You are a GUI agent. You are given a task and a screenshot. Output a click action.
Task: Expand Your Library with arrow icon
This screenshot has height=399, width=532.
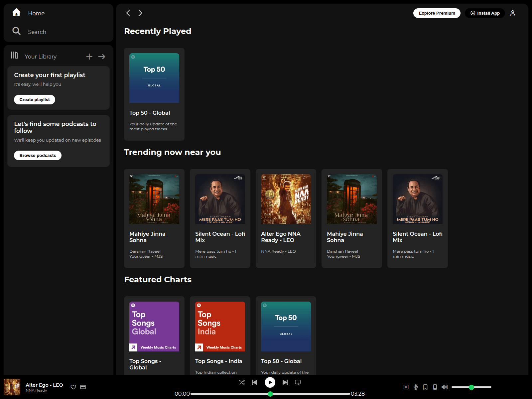coord(102,57)
